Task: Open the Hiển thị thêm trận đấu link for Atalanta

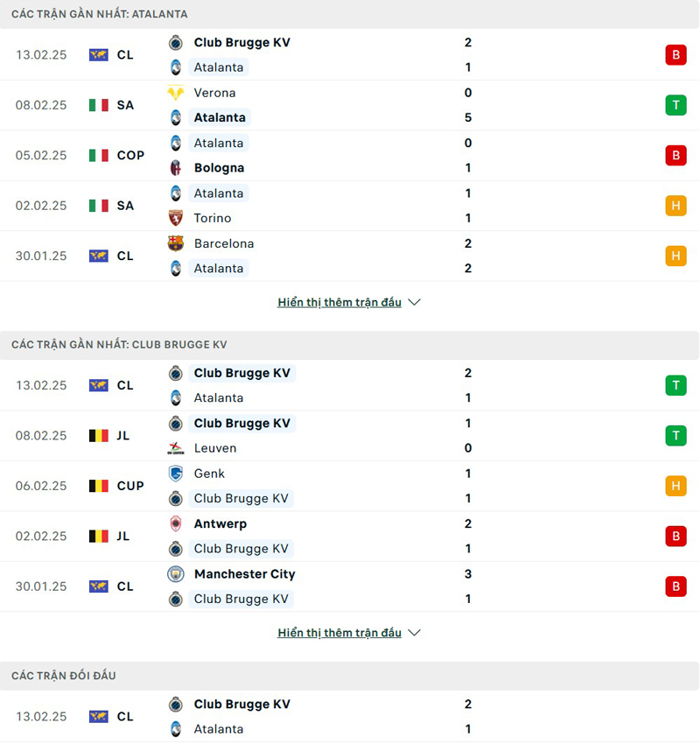Action: [339, 302]
